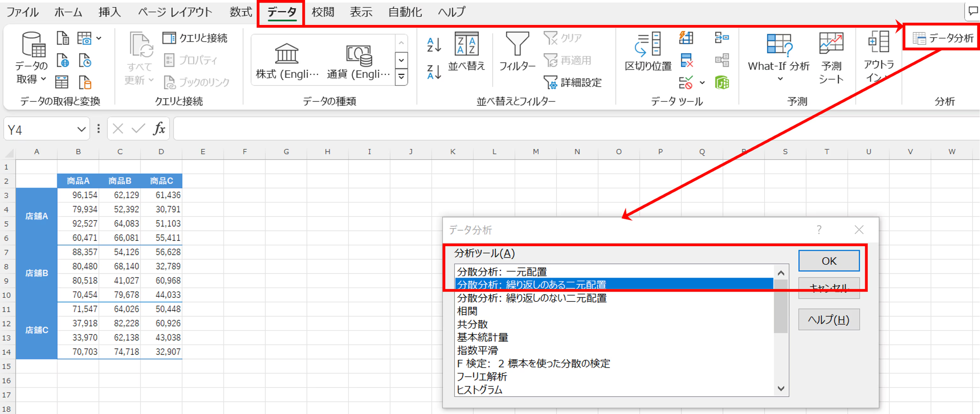
Task: Select 基本統計量 in the analysis list
Action: pyautogui.click(x=482, y=337)
